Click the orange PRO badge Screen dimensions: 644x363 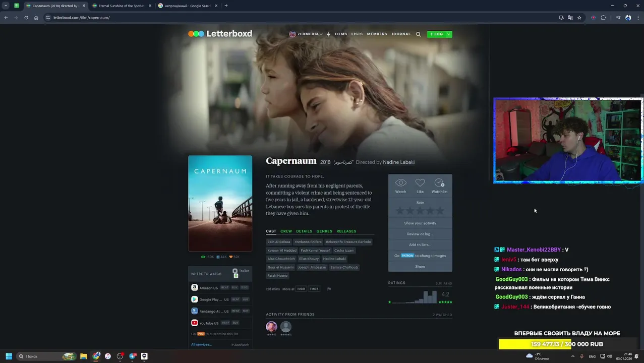tap(201, 334)
